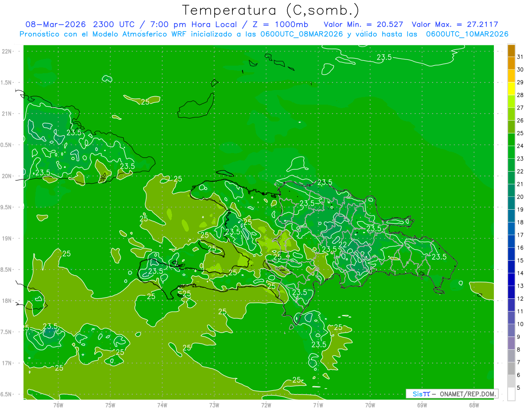
Task: Select the "Valor Min. = 20.527" text
Action: pyautogui.click(x=363, y=24)
